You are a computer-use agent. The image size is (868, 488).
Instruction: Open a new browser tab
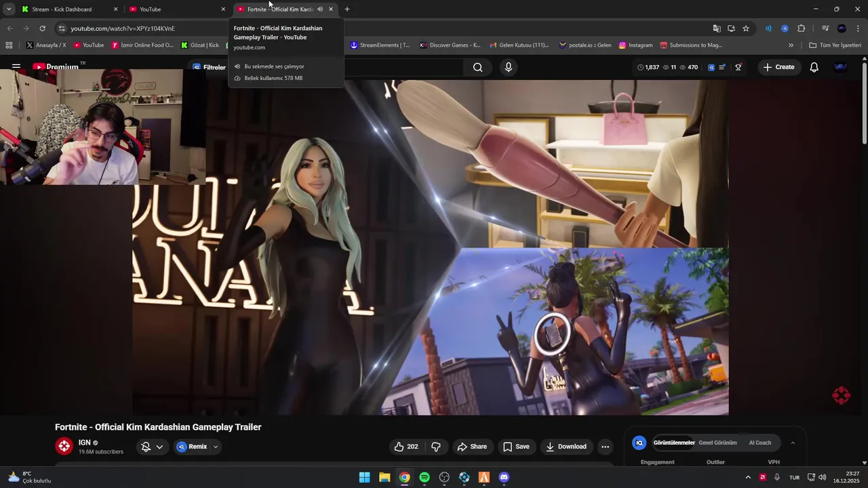(347, 9)
